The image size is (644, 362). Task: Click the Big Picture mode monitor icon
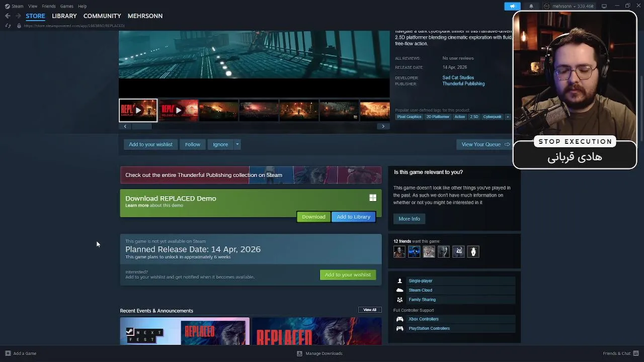click(604, 6)
